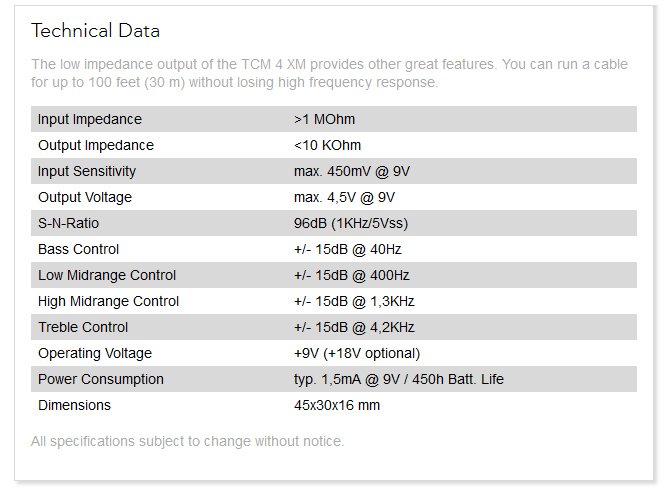Click the 96dB (1KHz/5Vss) value
The height and width of the screenshot is (493, 668).
coord(351,224)
